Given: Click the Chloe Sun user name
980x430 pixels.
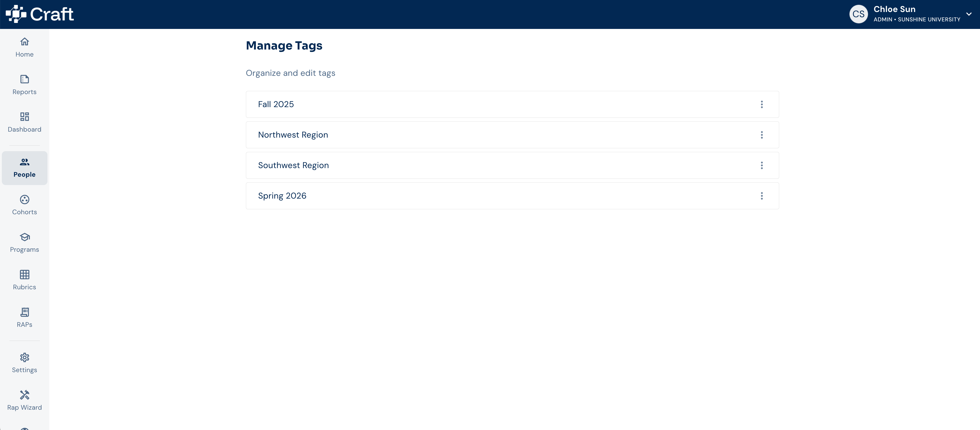Looking at the screenshot, I should (x=894, y=9).
